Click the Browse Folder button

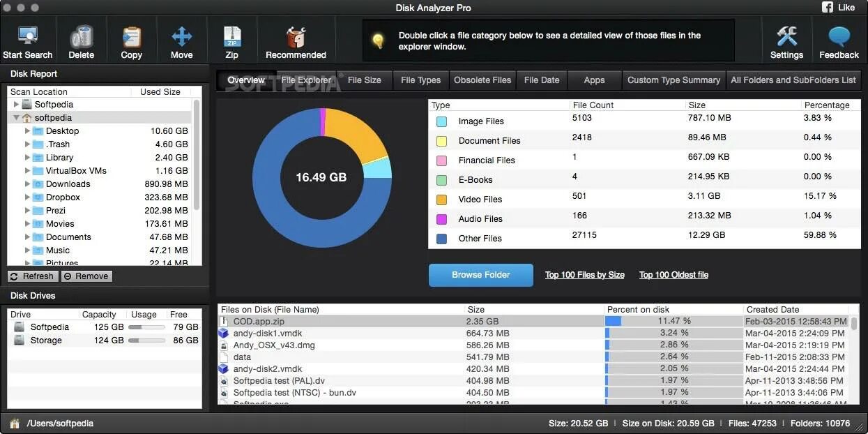point(481,275)
